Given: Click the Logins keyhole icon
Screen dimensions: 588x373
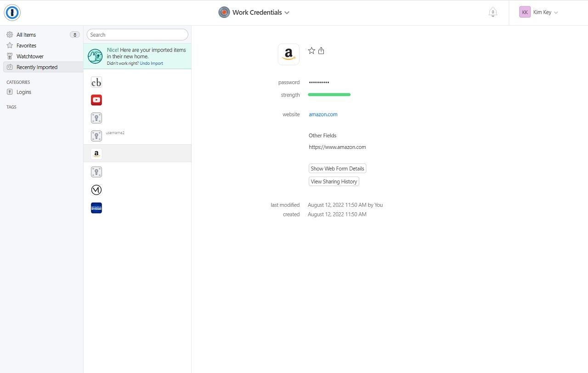Looking at the screenshot, I should (x=10, y=92).
